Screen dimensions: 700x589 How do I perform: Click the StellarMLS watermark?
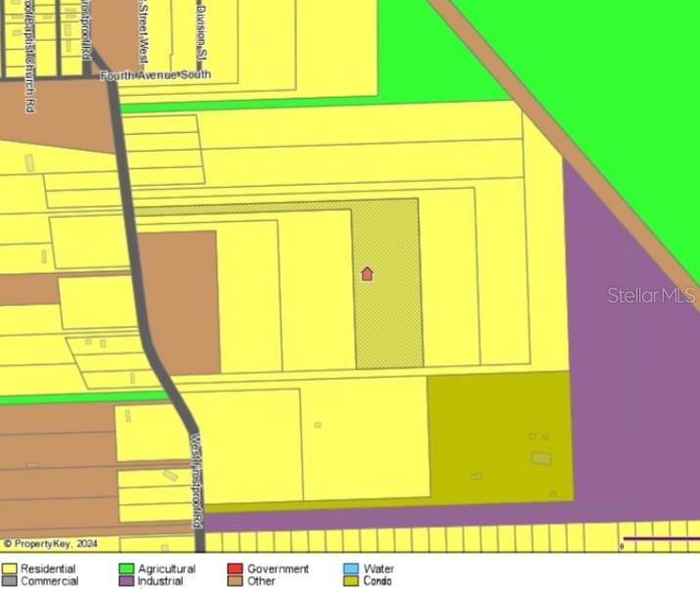[650, 294]
